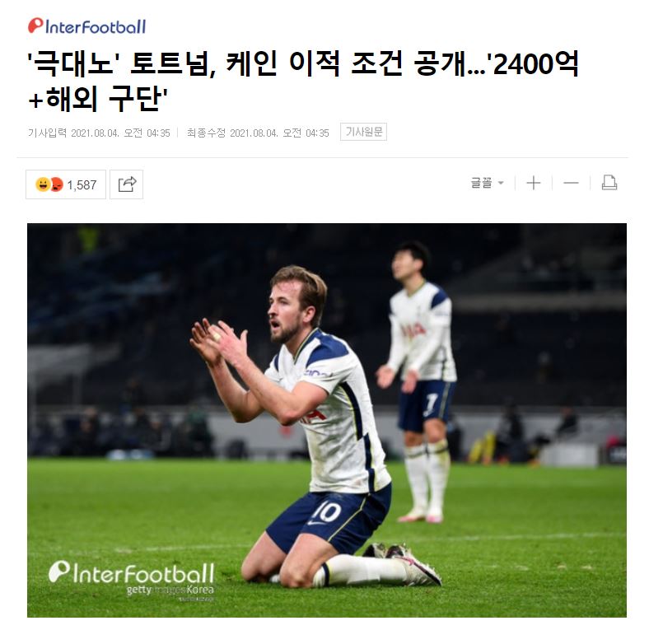
Task: Open the reactions count 1,587 button
Action: 66,184
